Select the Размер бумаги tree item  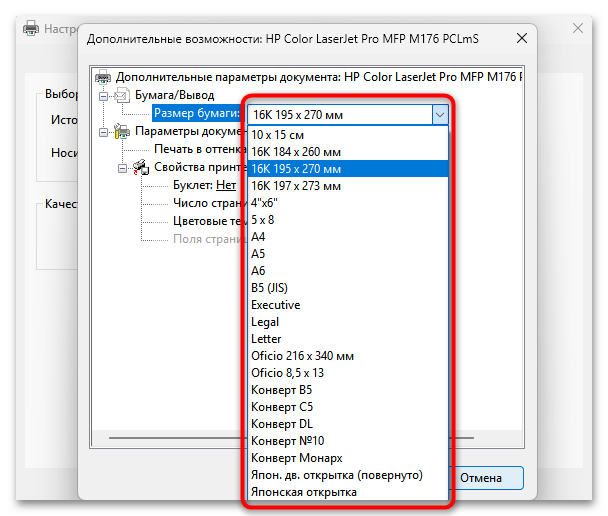point(197,113)
